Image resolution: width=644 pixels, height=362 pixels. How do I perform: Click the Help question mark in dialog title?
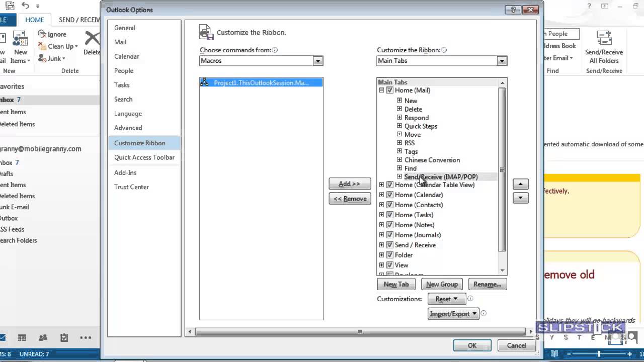[x=513, y=10]
